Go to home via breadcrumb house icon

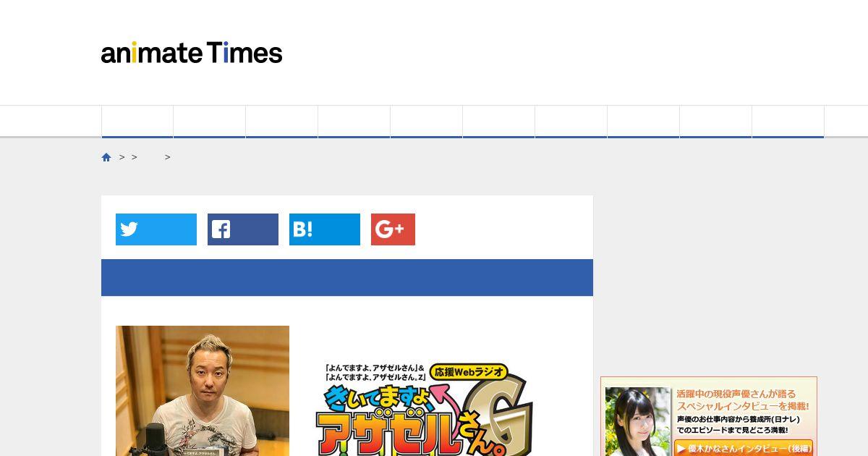point(106,157)
